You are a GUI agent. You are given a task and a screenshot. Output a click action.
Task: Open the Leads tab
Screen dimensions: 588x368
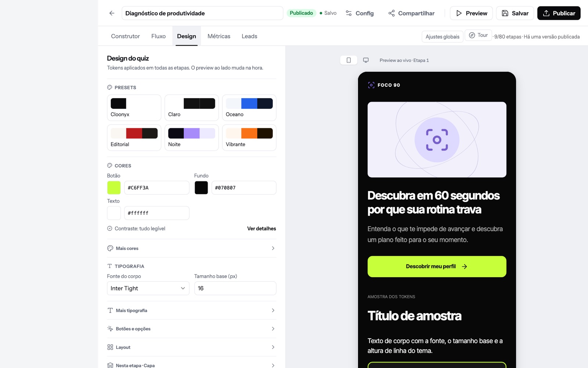249,36
